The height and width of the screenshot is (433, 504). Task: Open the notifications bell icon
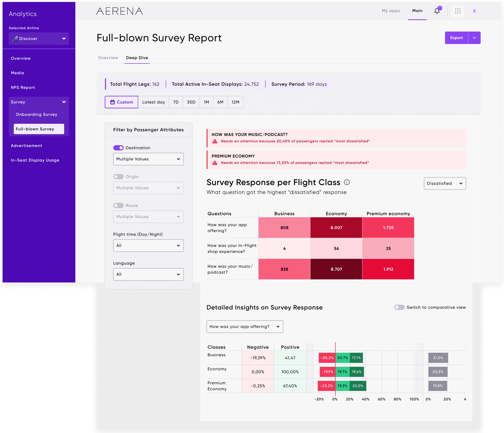coord(437,11)
